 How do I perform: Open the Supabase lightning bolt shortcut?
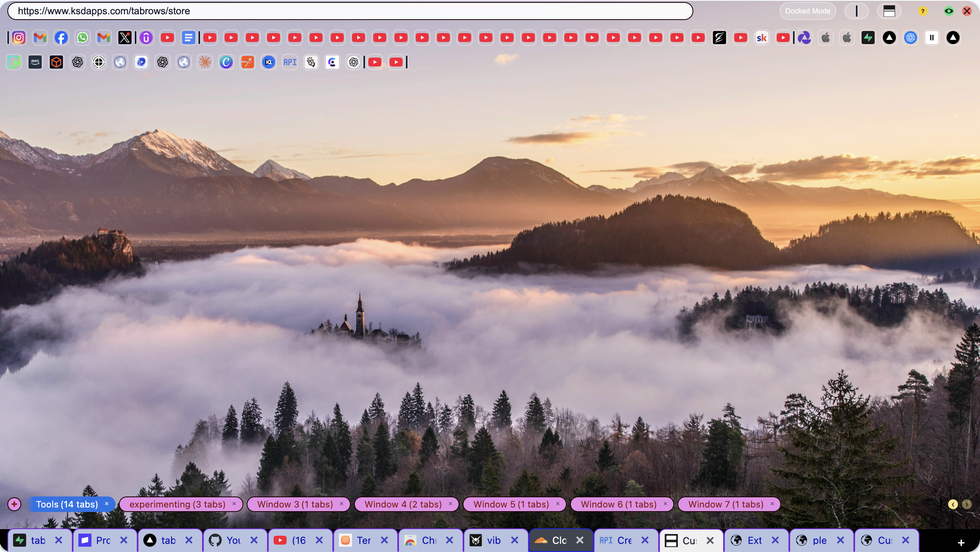[x=868, y=38]
